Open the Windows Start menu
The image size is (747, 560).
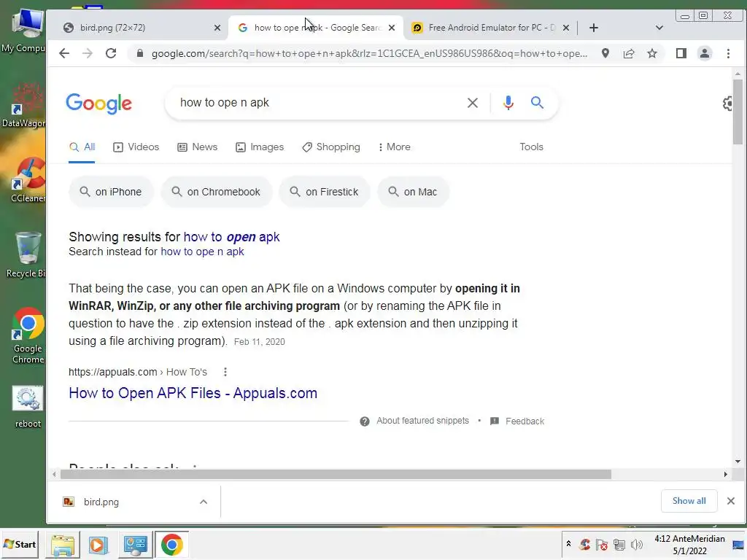20,544
